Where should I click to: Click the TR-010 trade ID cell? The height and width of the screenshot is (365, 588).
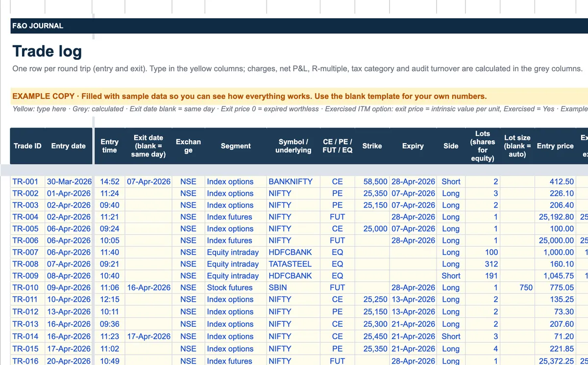pyautogui.click(x=27, y=287)
